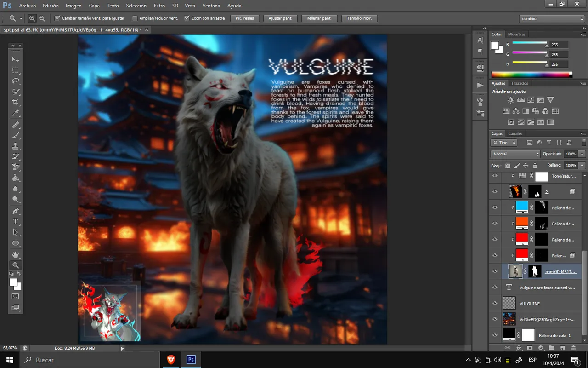The image size is (588, 368).
Task: Open the Relleno percentage dropdown arrow
Action: (x=582, y=165)
